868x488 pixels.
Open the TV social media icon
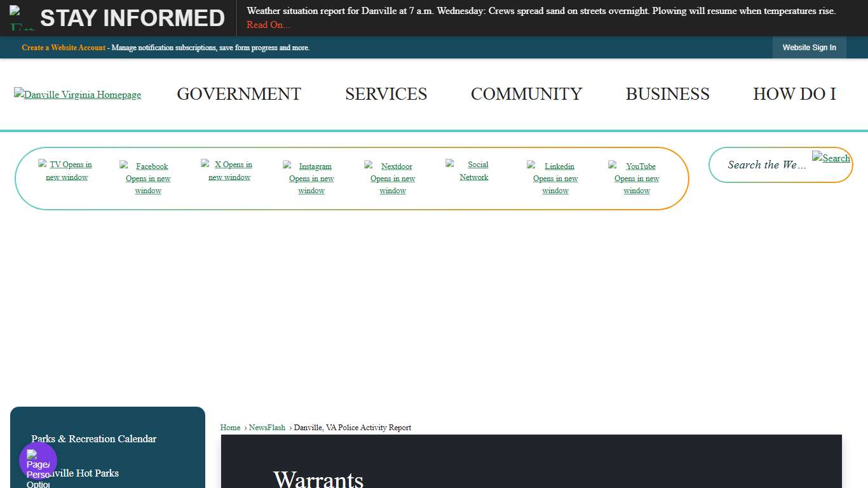coord(66,171)
